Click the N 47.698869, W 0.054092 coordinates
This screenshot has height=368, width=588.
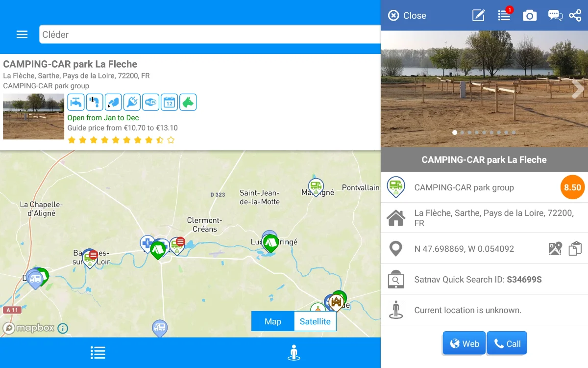coord(464,249)
